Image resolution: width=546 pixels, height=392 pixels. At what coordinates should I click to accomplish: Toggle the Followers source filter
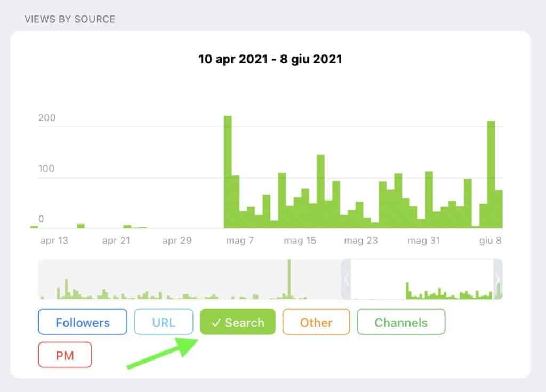[x=83, y=322]
